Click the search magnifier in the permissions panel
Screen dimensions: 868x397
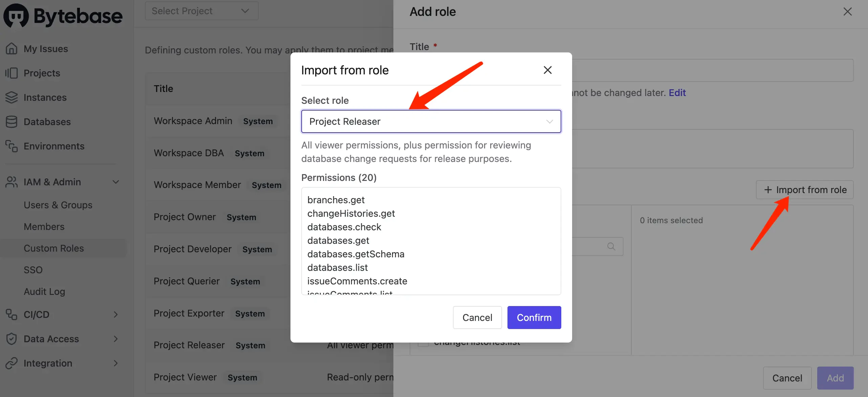611,247
